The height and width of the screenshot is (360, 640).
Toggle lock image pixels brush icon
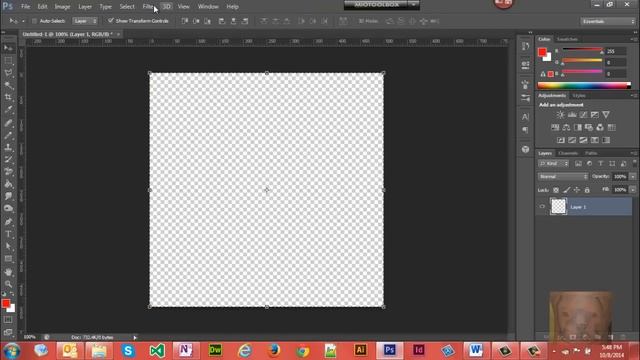[x=567, y=190]
